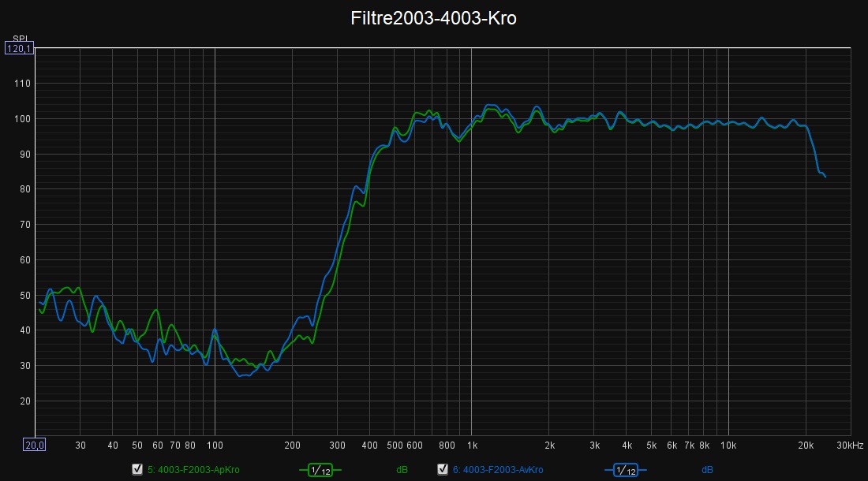
Task: Click the blue trace's end point past 20 kHz
Action: point(825,177)
